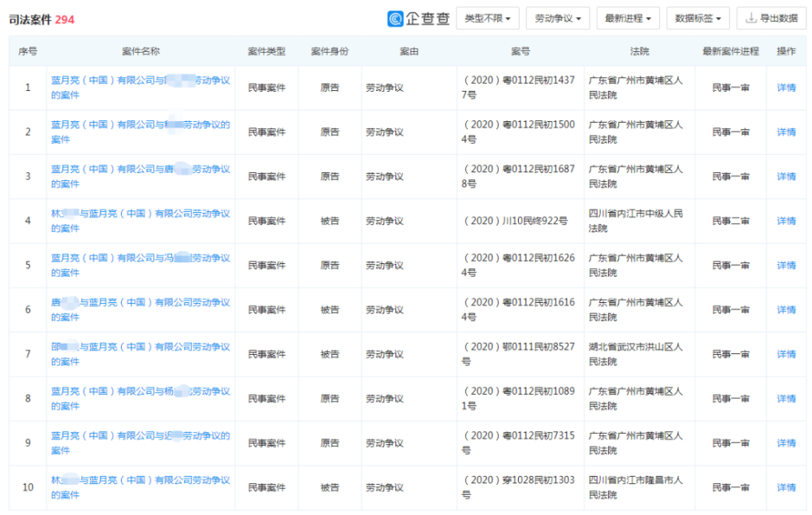The height and width of the screenshot is (515, 812).
Task: Select case number cell 粤0112民初14377号
Action: (518, 88)
